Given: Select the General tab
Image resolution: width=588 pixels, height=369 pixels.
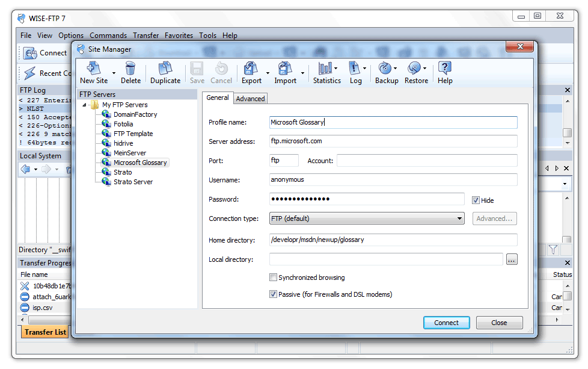Looking at the screenshot, I should (x=218, y=98).
